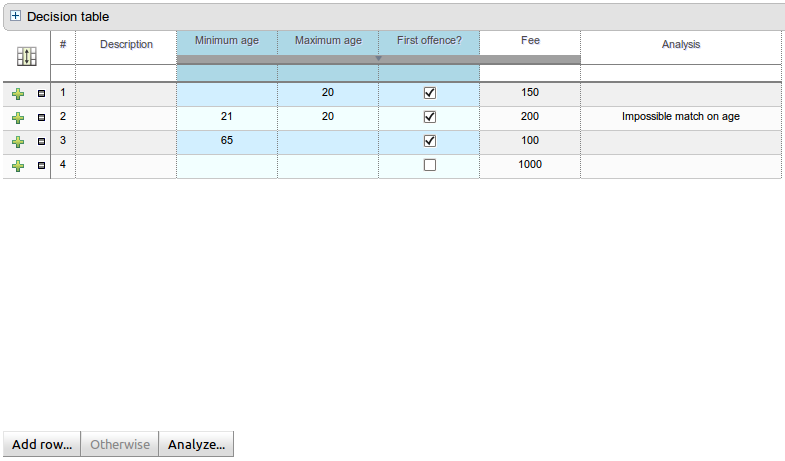Viewport: 785px width, 461px height.
Task: Click the minus icon to delete row 3
Action: pos(41,142)
